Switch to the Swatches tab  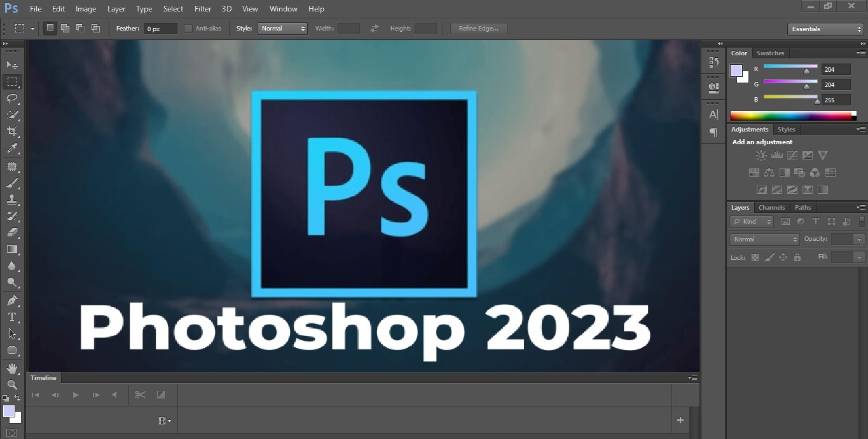pos(770,53)
